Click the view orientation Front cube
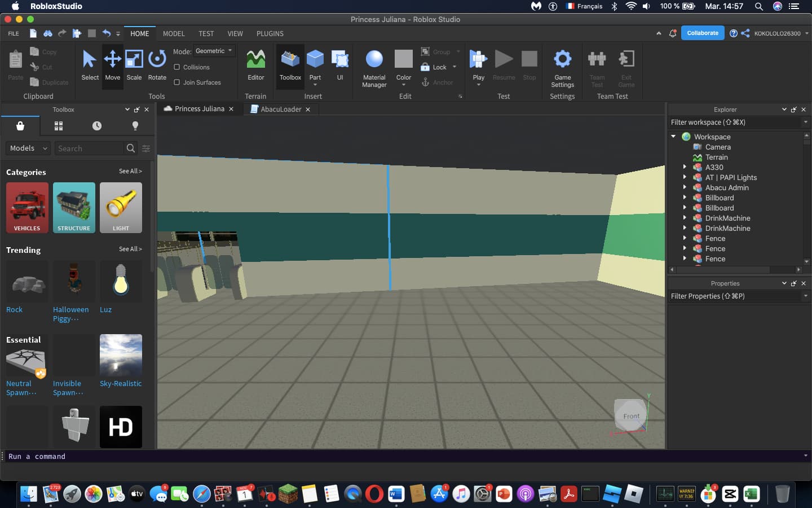The width and height of the screenshot is (812, 508). pyautogui.click(x=630, y=416)
